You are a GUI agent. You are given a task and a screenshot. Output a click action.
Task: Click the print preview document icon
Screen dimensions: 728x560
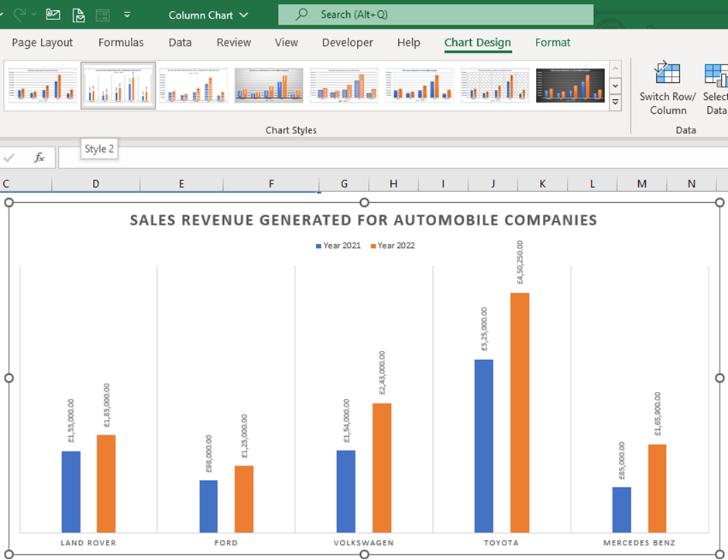tap(78, 15)
